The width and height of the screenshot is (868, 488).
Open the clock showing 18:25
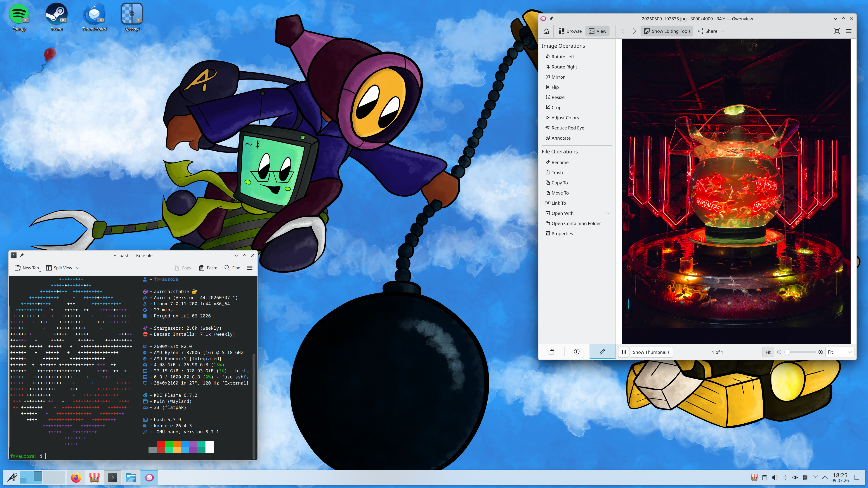coord(840,478)
